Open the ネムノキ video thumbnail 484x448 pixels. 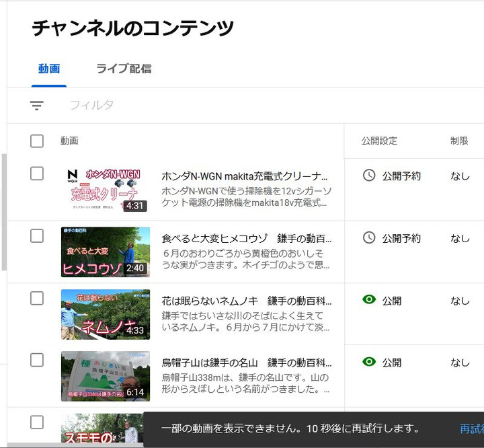[106, 314]
